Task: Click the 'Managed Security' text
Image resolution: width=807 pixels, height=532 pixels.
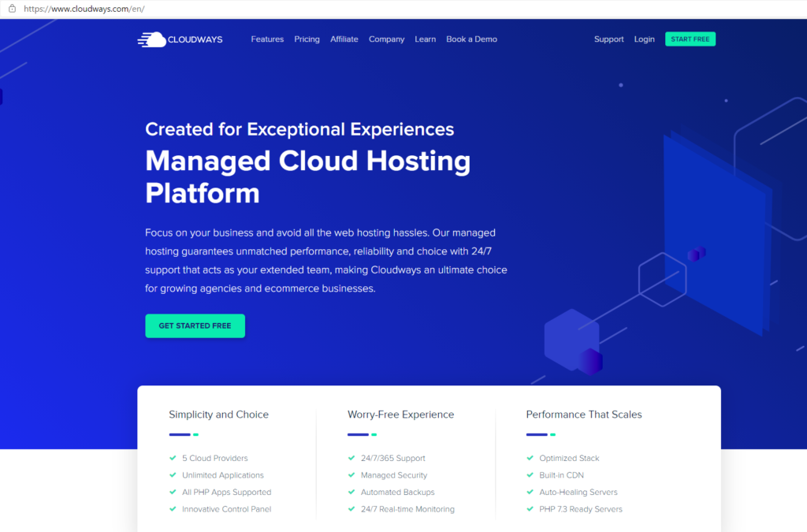Action: [x=394, y=475]
